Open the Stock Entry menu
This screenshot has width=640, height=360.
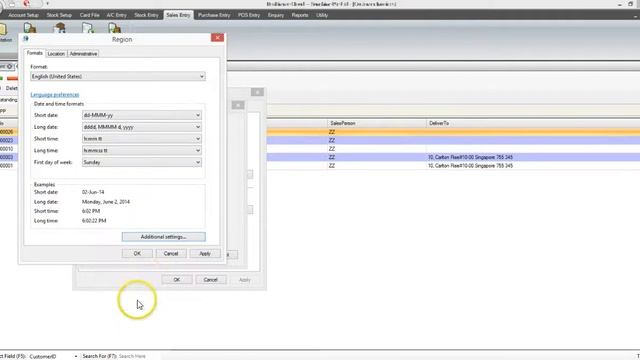coord(146,15)
